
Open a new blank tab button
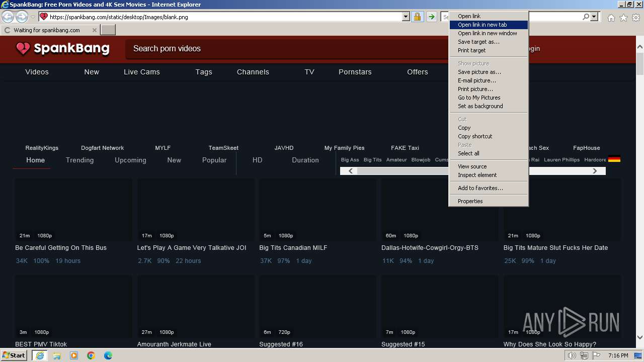pos(108,30)
